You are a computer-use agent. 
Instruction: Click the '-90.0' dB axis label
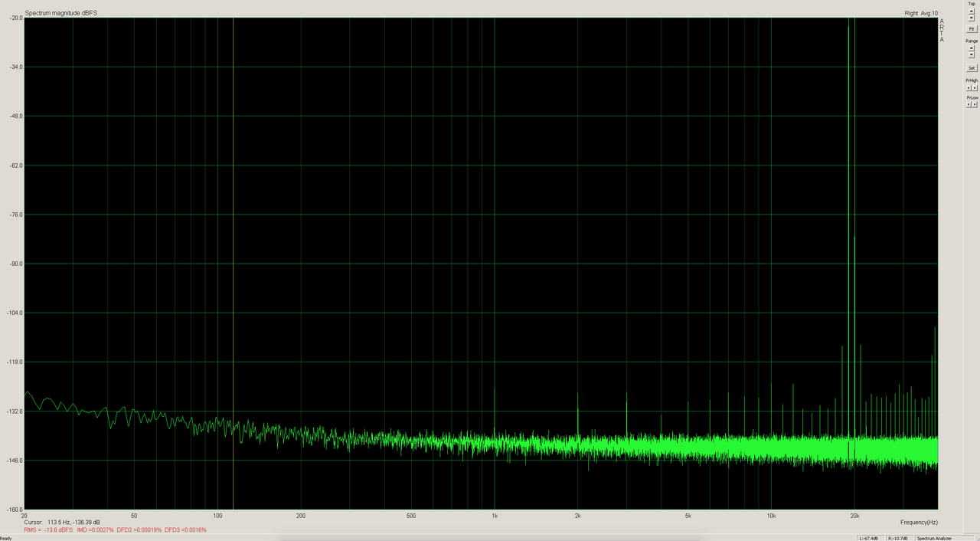15,264
